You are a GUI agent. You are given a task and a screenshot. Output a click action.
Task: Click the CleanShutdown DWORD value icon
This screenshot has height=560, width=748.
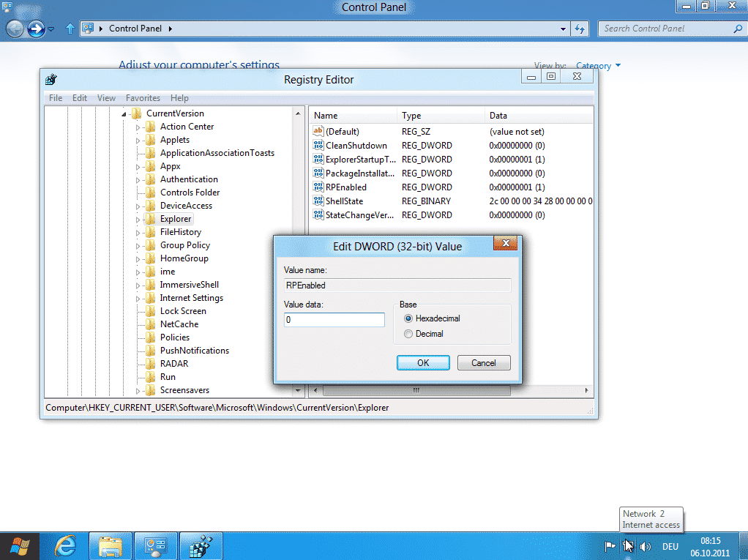tap(318, 145)
